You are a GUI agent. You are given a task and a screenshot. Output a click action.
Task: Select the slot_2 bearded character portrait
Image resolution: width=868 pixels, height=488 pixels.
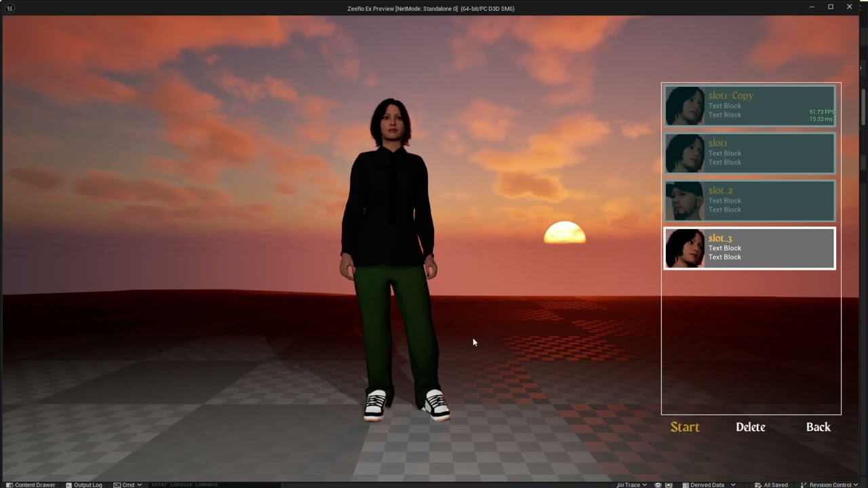coord(685,201)
